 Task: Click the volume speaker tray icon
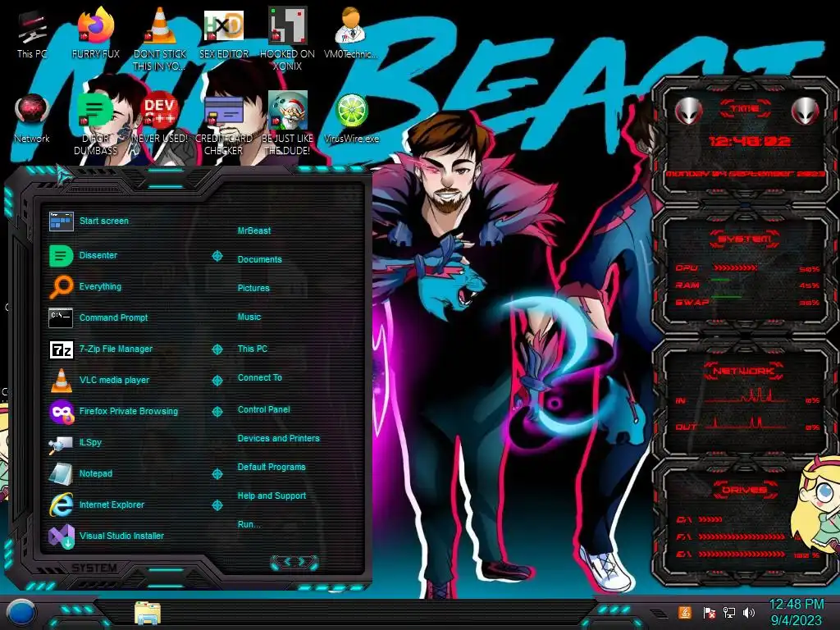pyautogui.click(x=749, y=612)
